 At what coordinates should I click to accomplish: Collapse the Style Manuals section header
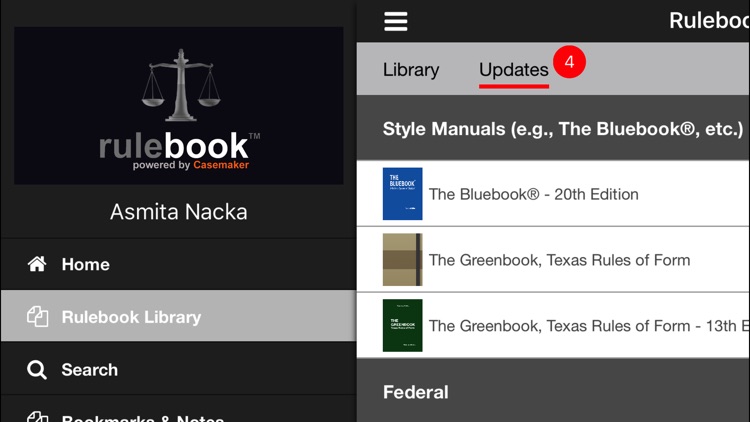coord(553,128)
